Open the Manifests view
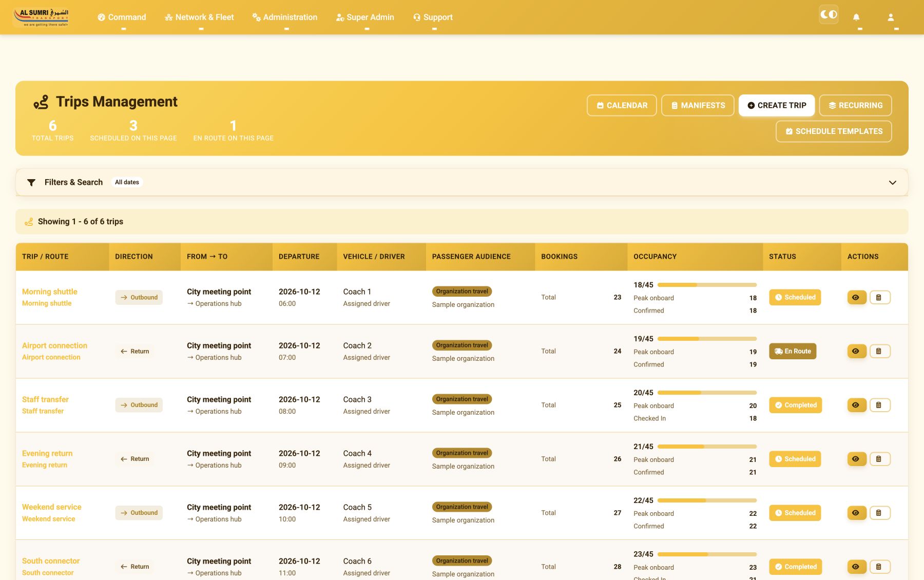Image resolution: width=924 pixels, height=580 pixels. coord(698,105)
